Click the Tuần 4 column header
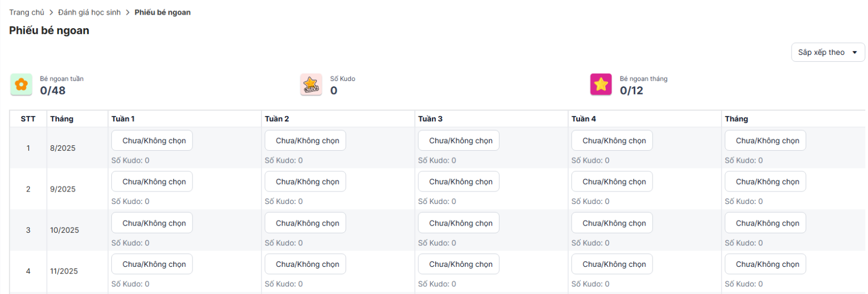Screen dimensions: 868x294 pos(584,119)
